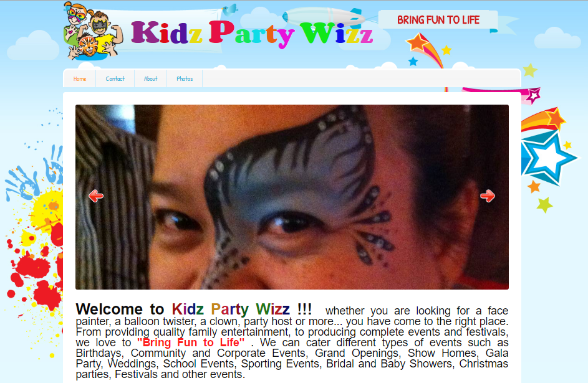Click the Welcome to Kidz Party Wizz heading

[194, 310]
